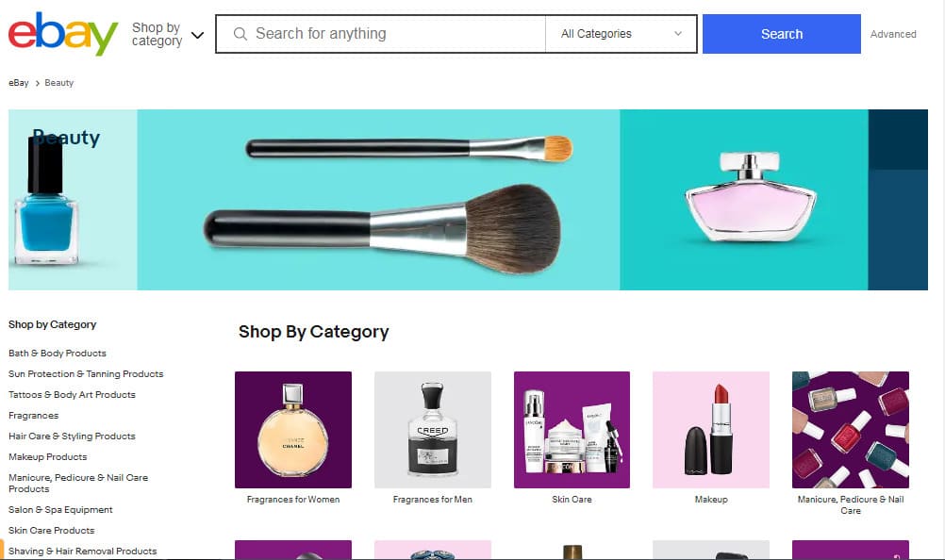Open Tattoos & Body Art Products

[x=73, y=394]
